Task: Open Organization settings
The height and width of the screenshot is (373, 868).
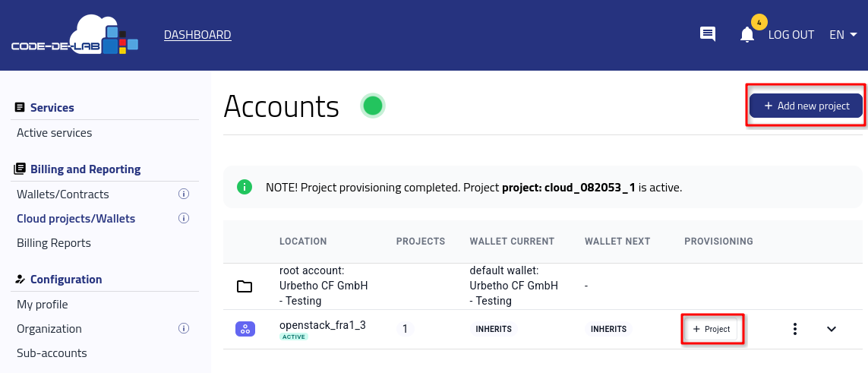Action: (49, 329)
